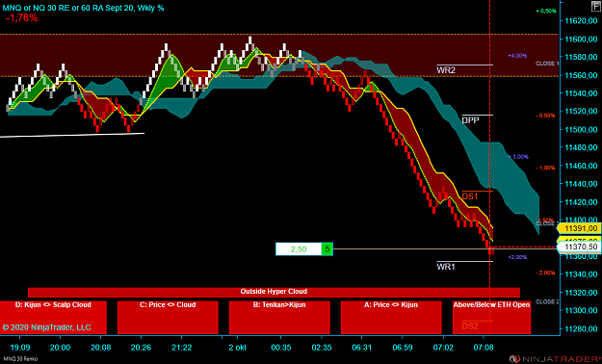The width and height of the screenshot is (602, 364).
Task: Click 11620,00 on the price axis
Action: 581,21
